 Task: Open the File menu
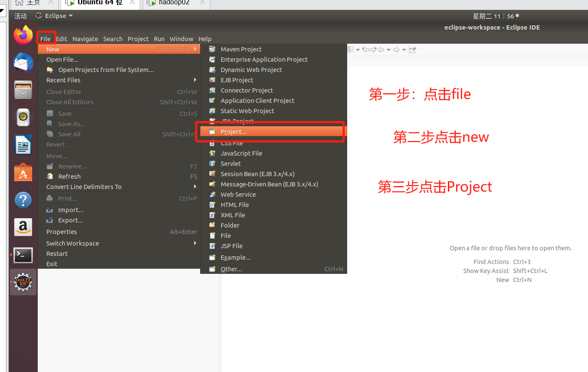point(45,39)
